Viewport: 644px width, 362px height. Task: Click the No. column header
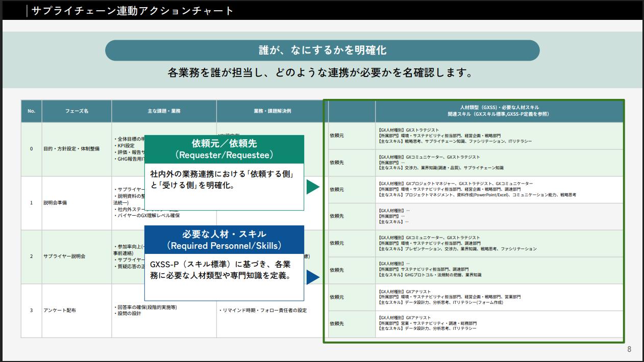(x=31, y=111)
